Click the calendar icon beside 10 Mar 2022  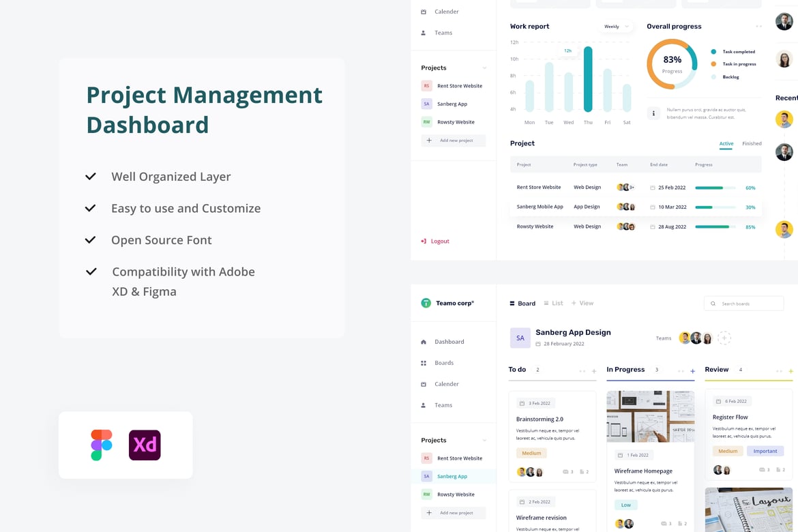point(653,207)
